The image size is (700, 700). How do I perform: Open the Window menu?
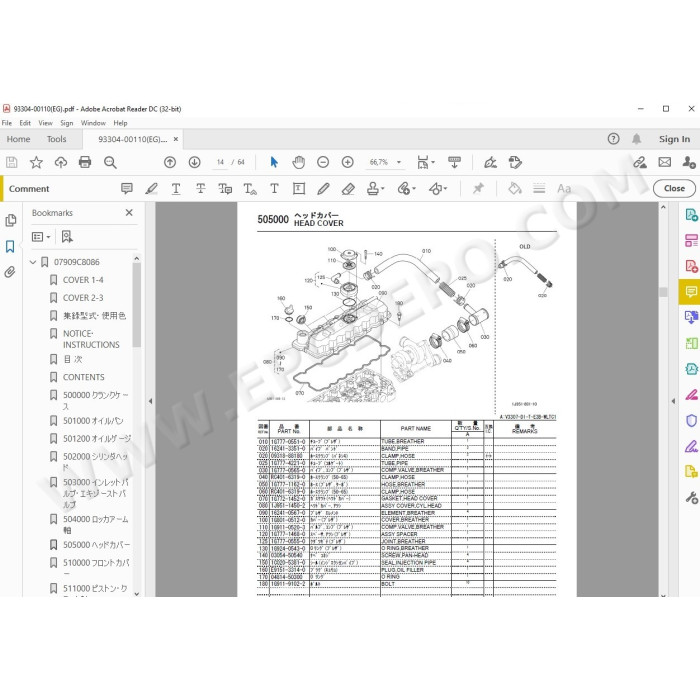pyautogui.click(x=93, y=123)
